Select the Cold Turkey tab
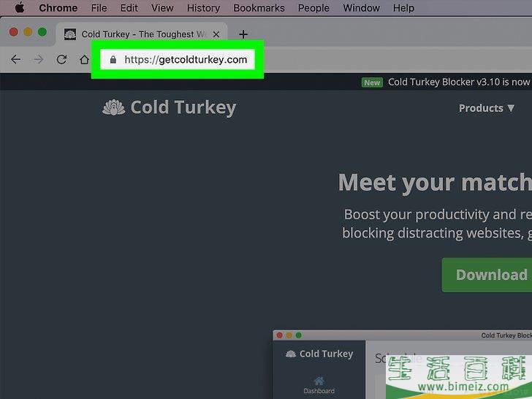Screen dimensions: 532x399 coord(135,34)
